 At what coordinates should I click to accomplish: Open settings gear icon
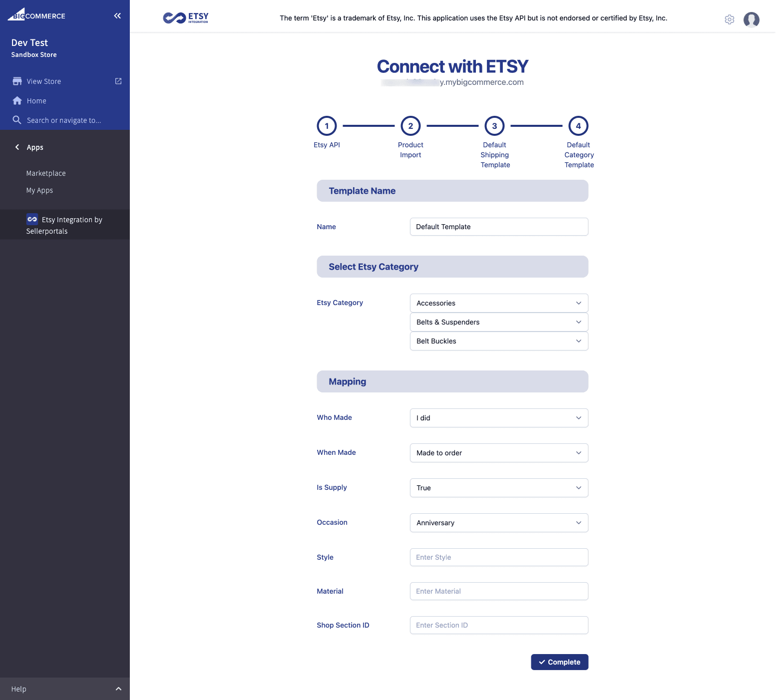[x=730, y=19]
